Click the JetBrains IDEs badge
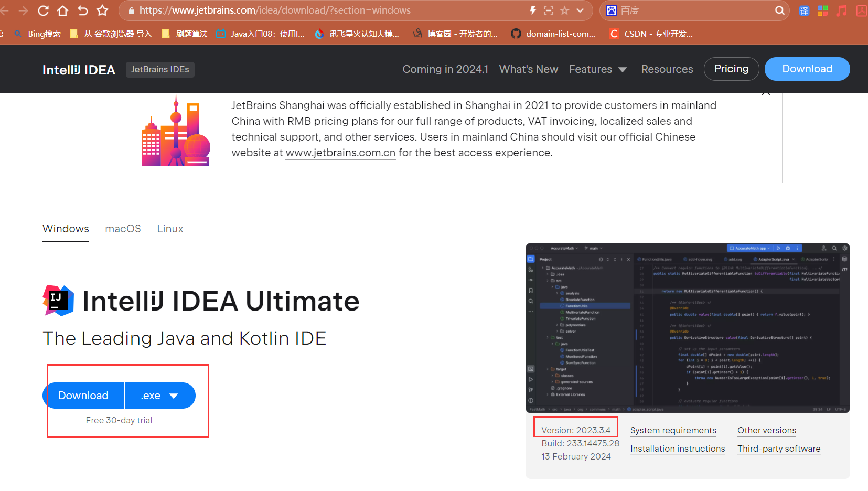868x491 pixels. (160, 70)
